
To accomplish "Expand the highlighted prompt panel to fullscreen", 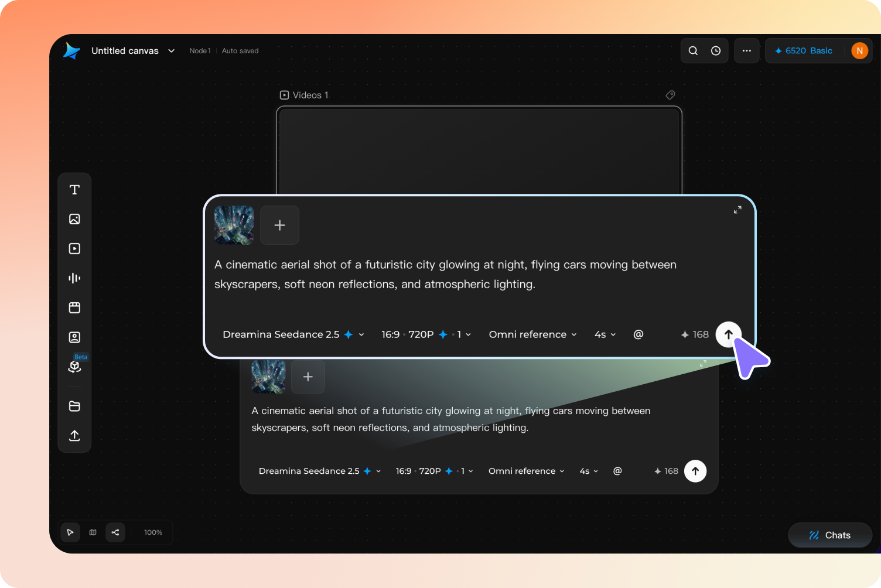I will click(x=737, y=210).
